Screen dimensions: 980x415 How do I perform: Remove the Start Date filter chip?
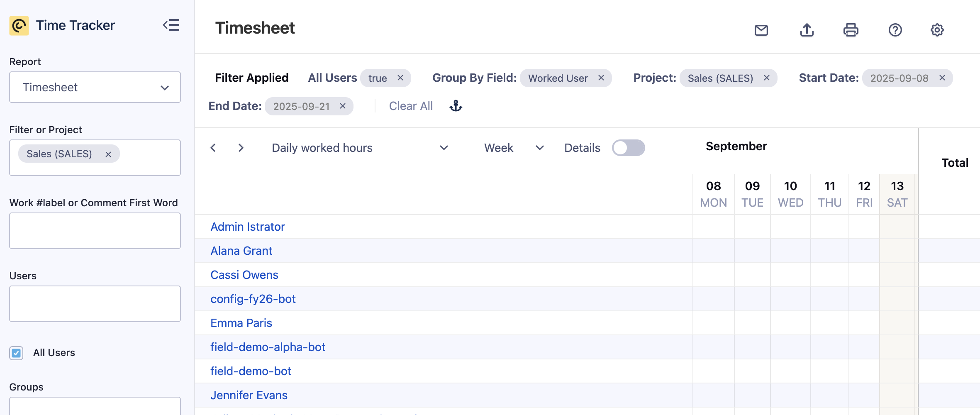tap(942, 78)
